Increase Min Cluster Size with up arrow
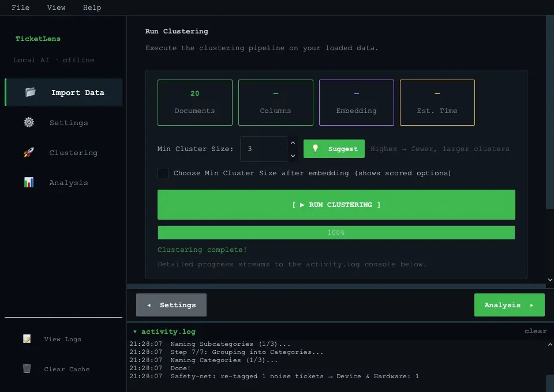Viewport: 554px width, 392px height. coord(293,143)
